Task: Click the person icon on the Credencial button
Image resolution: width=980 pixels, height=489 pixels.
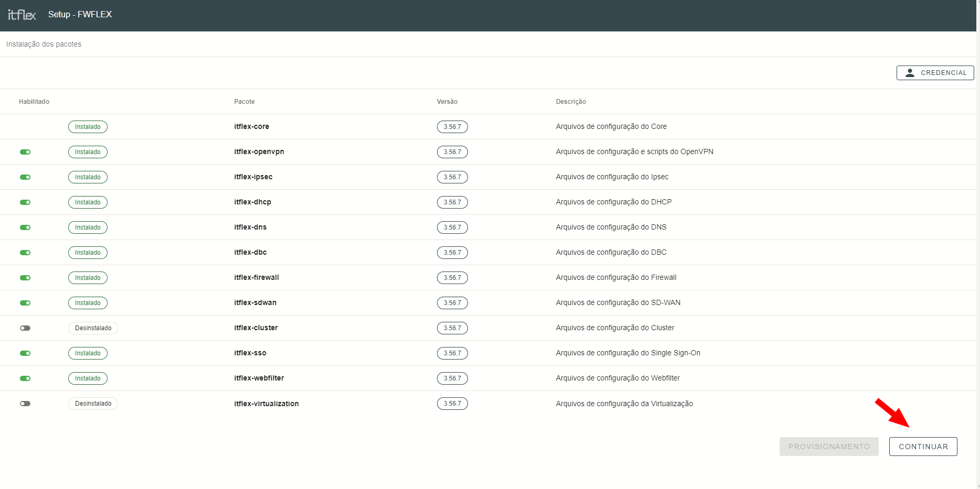Action: (x=910, y=73)
